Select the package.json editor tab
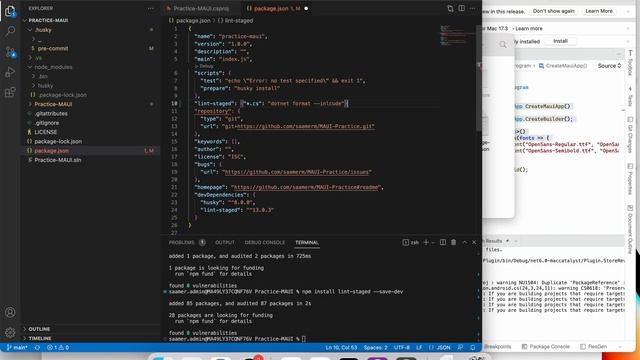 [277, 8]
